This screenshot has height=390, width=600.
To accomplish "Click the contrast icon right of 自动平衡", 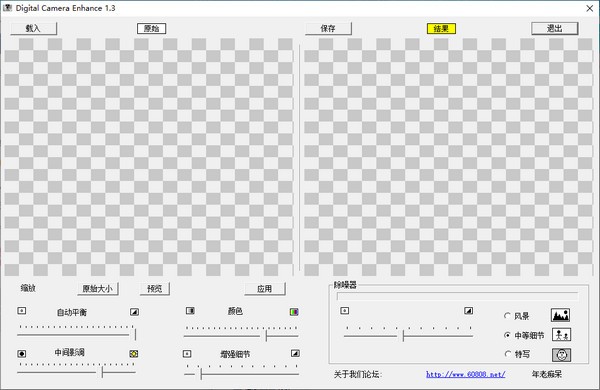I will point(134,312).
